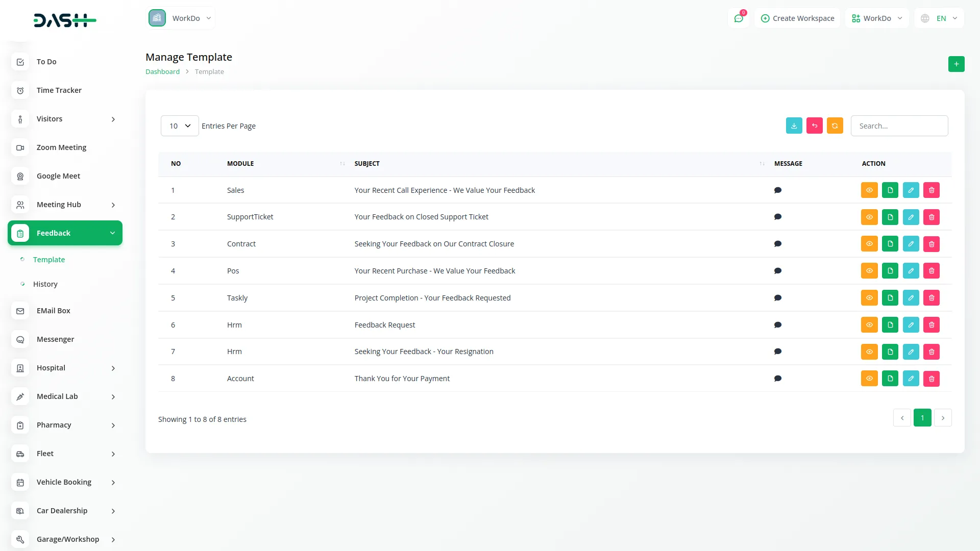
Task: Open the Entries Per Page dropdown
Action: pos(179,126)
